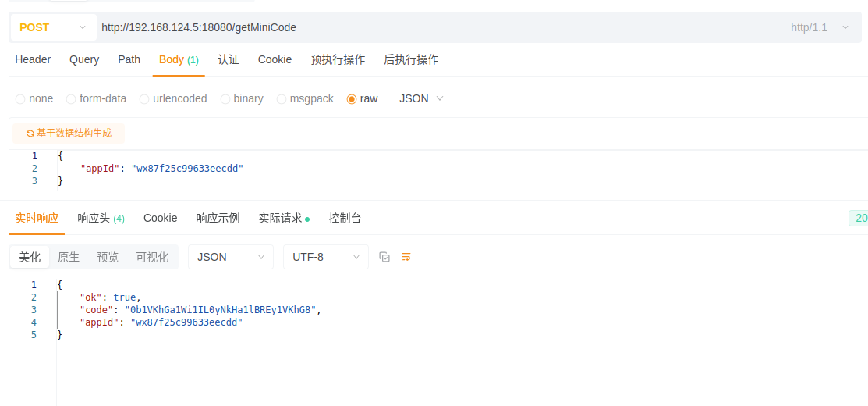Open the 实际请求 tab

coord(284,219)
